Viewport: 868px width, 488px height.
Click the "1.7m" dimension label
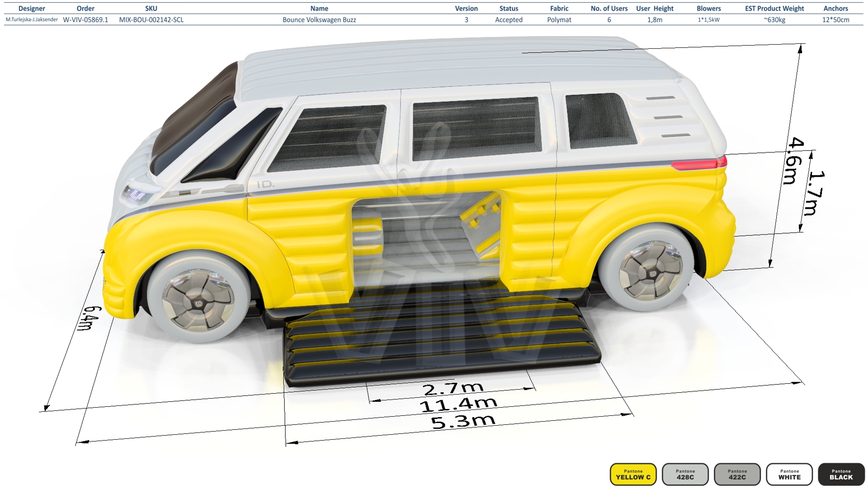815,193
